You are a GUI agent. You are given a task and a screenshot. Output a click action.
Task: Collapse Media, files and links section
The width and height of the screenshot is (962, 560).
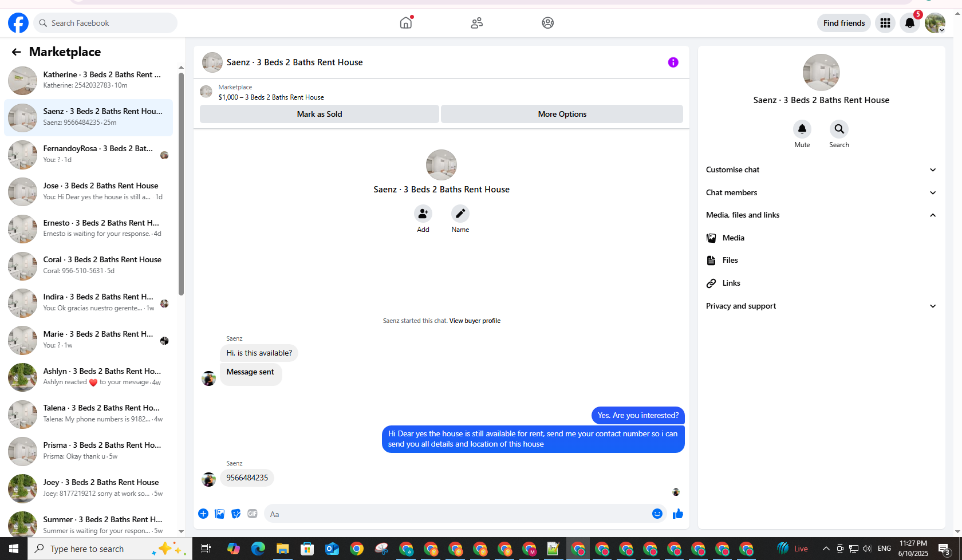tap(821, 215)
